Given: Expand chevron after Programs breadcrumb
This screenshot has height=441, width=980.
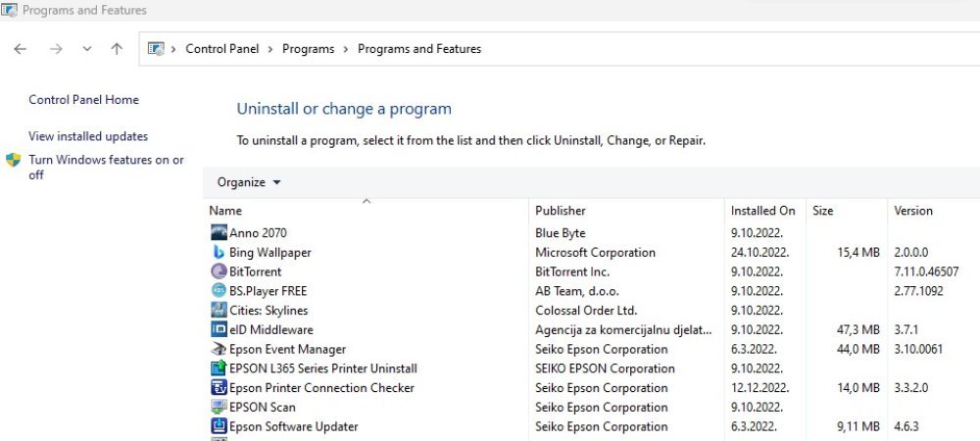Looking at the screenshot, I should click(346, 49).
